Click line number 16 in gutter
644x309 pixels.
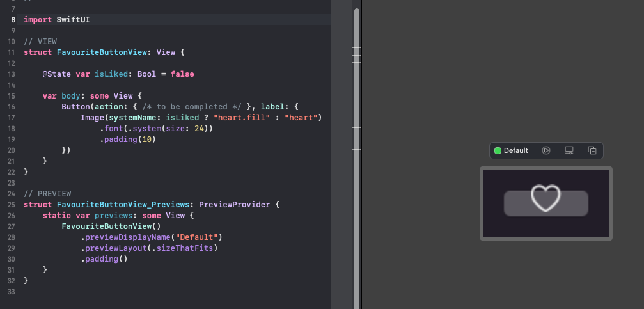point(11,107)
